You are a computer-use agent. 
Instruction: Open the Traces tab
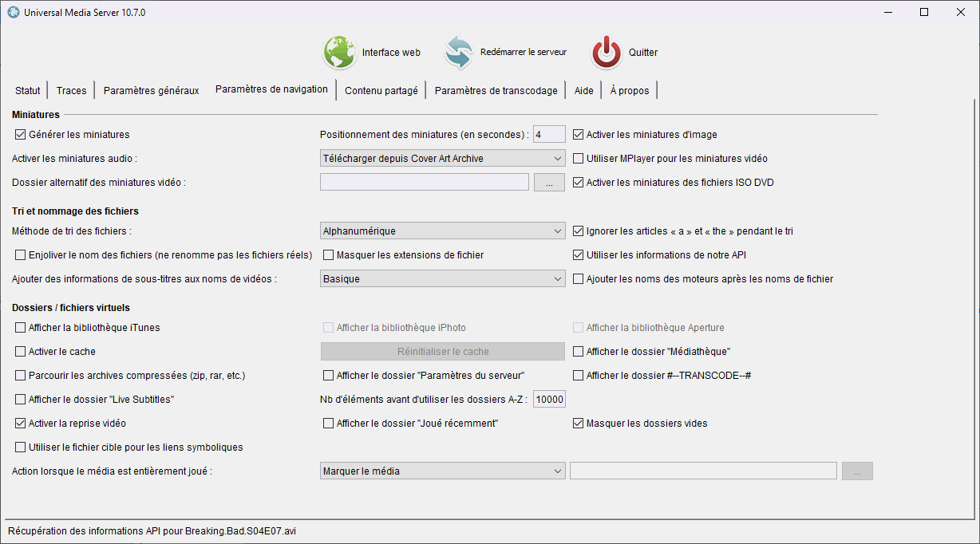pos(72,90)
